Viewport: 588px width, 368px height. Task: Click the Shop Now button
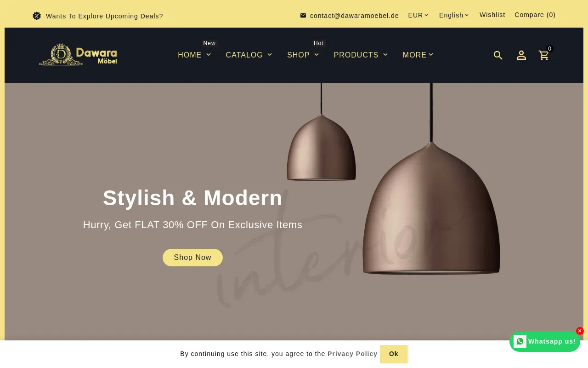[x=192, y=258]
